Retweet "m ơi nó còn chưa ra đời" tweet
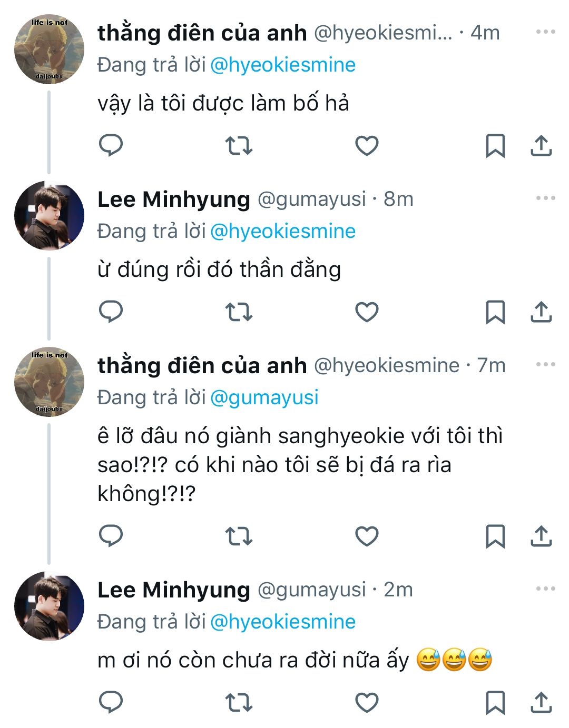569x728 pixels. (239, 702)
